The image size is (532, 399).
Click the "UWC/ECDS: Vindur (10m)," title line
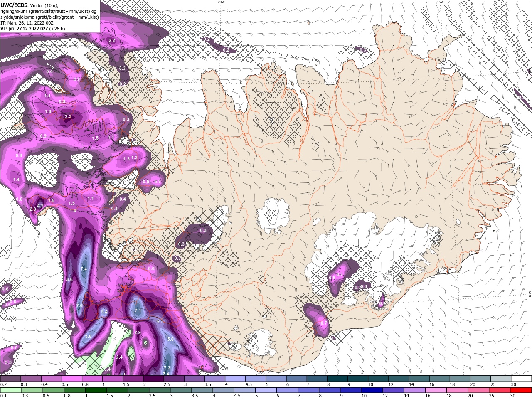click(x=30, y=5)
